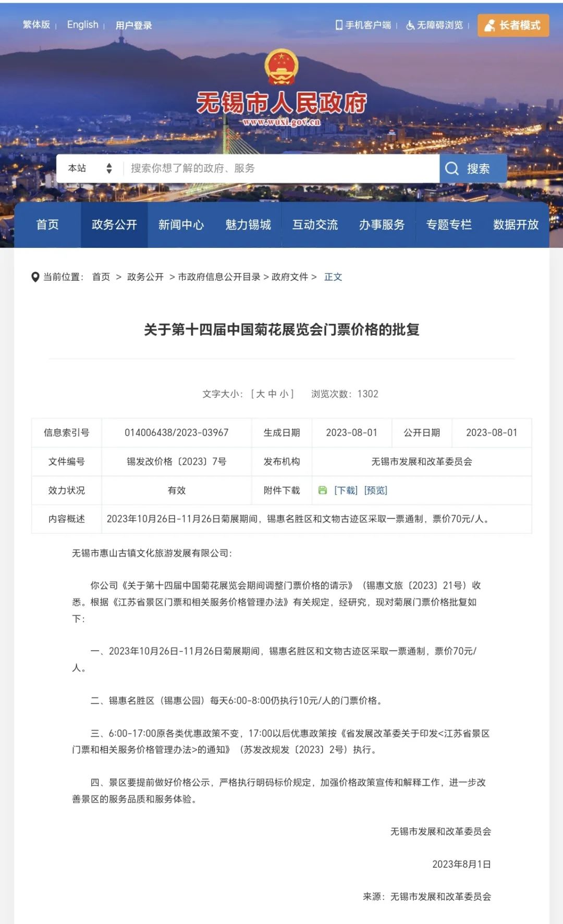Click the green attachment file icon

323,490
